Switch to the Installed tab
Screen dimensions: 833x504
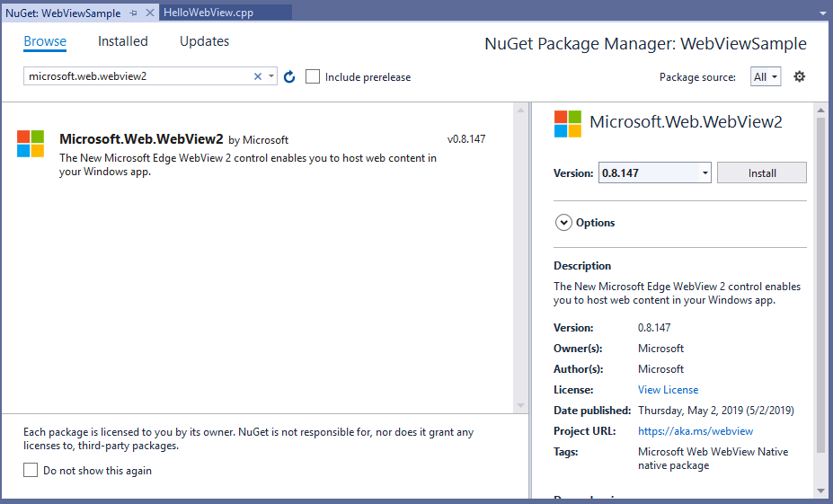(x=123, y=41)
